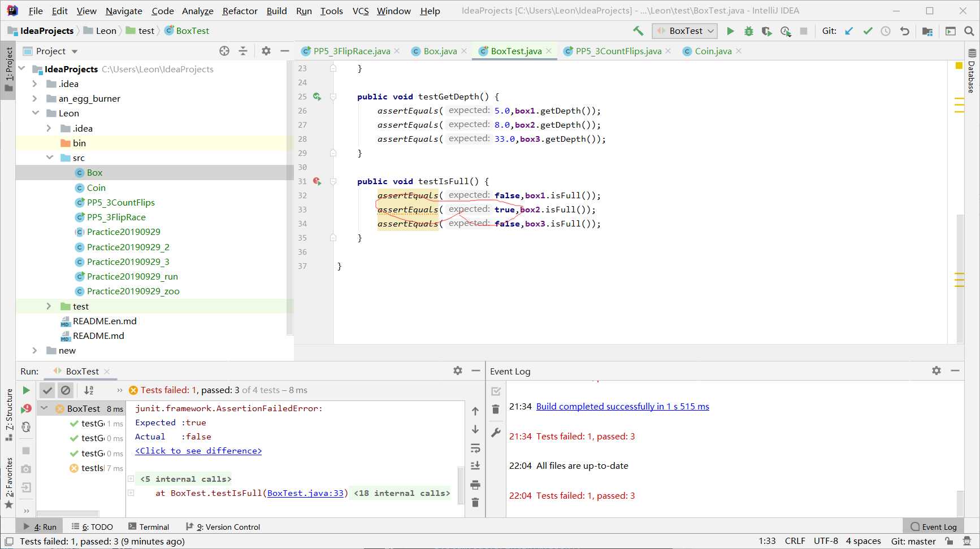Click the Build Project hammer icon
This screenshot has height=549, width=980.
[x=638, y=31]
